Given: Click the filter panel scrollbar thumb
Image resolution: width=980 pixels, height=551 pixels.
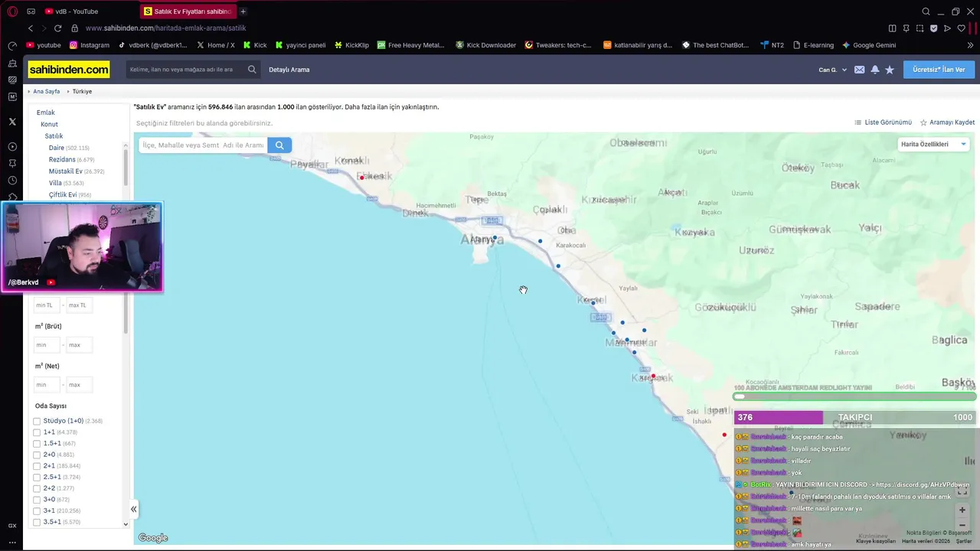Looking at the screenshot, I should [x=126, y=314].
